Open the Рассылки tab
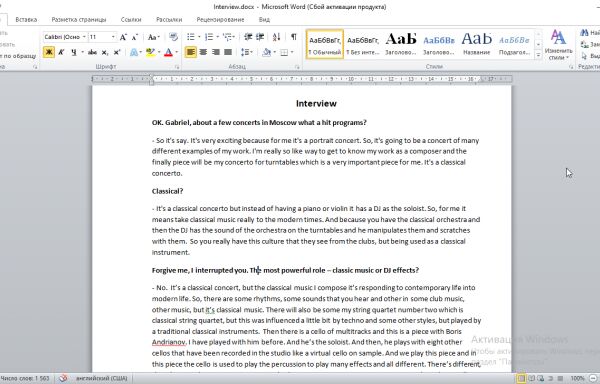Viewport: 600px width, 384px height. tap(169, 20)
